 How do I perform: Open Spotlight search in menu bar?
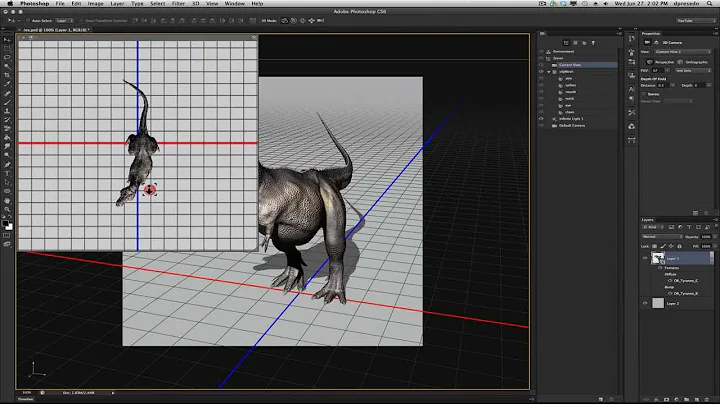pos(709,4)
